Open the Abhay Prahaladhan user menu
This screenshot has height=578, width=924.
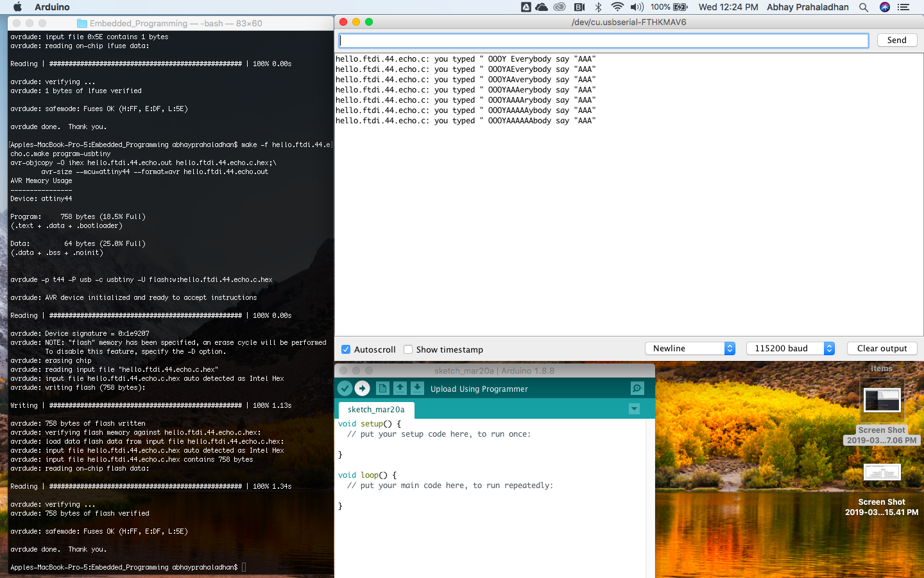808,7
